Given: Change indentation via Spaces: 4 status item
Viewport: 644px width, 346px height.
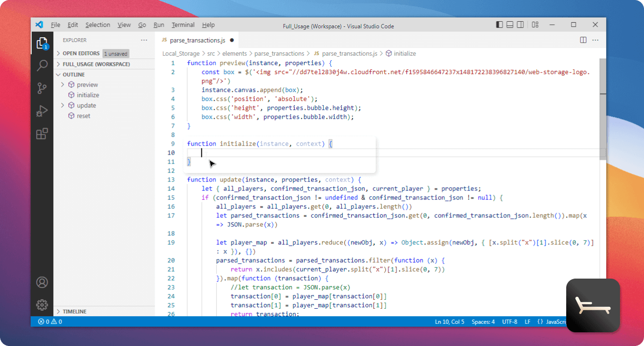Looking at the screenshot, I should point(483,321).
